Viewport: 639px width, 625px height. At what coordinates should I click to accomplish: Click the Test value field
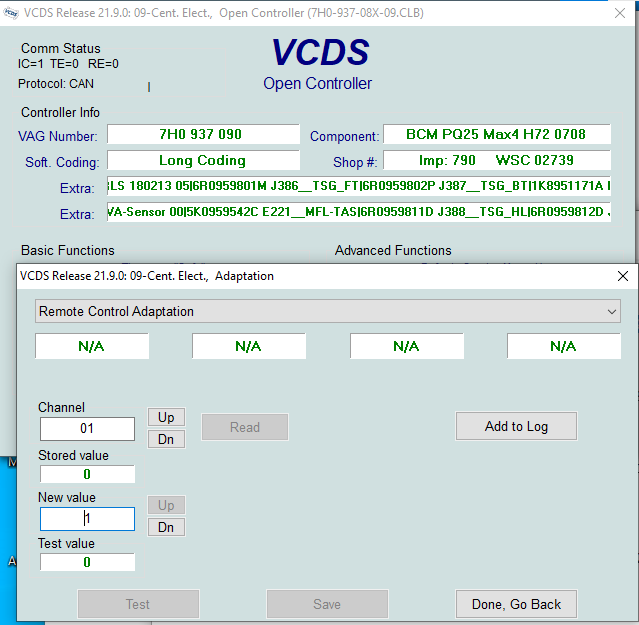coord(87,562)
